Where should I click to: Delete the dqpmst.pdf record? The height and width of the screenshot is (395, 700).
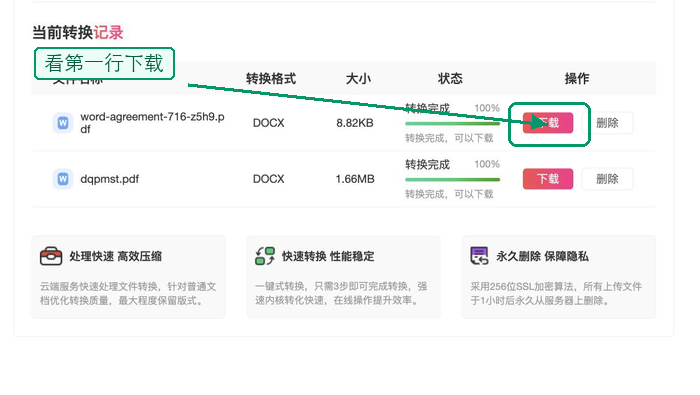607,179
